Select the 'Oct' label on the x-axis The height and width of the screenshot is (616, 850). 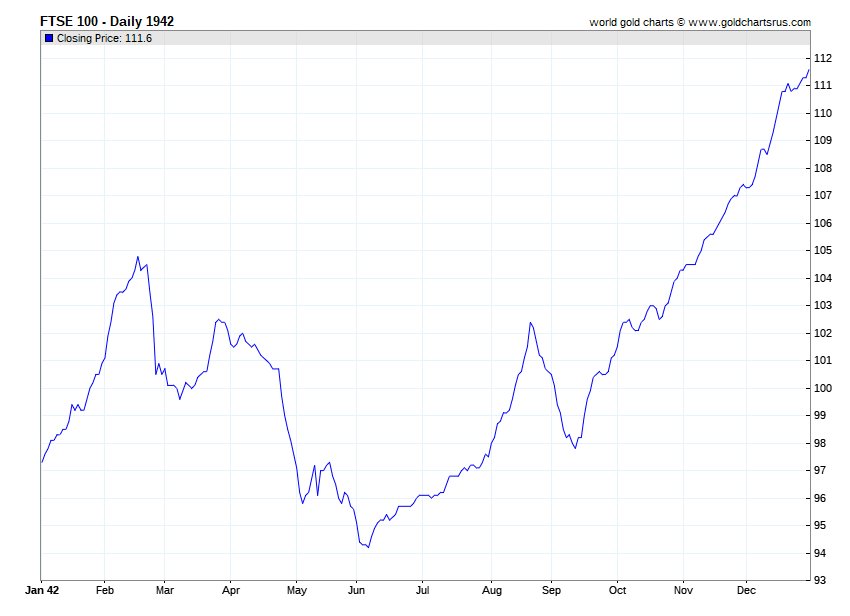(618, 591)
